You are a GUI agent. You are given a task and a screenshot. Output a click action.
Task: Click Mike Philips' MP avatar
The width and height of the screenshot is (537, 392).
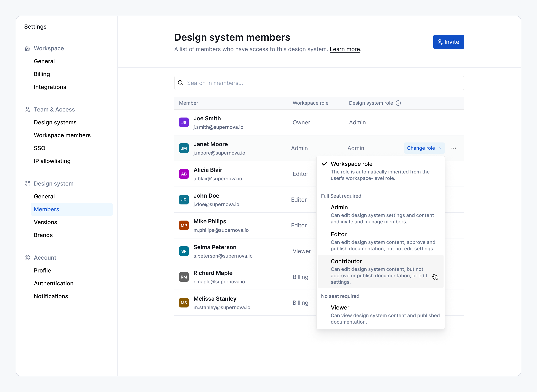(184, 225)
